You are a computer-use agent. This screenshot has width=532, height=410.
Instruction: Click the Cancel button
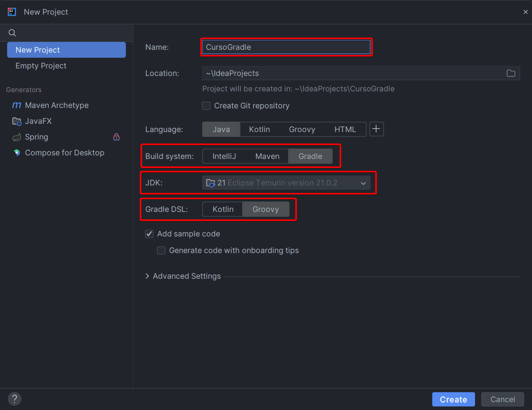pos(503,399)
